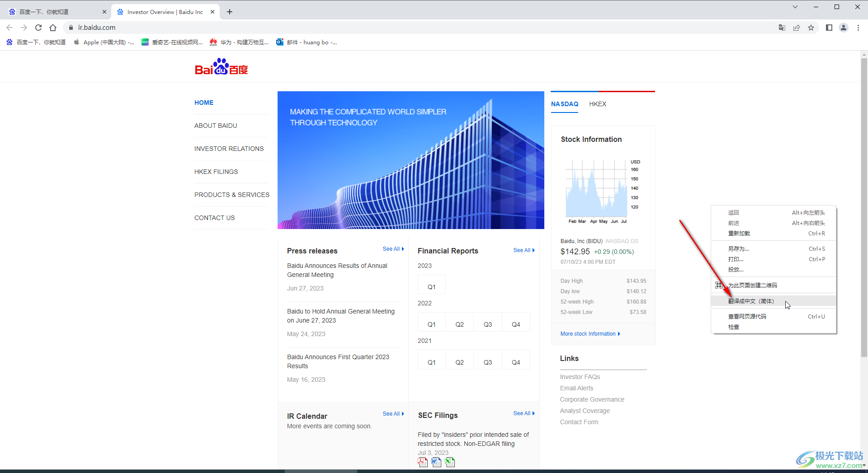
Task: Open the profile avatar icon
Action: [x=844, y=28]
